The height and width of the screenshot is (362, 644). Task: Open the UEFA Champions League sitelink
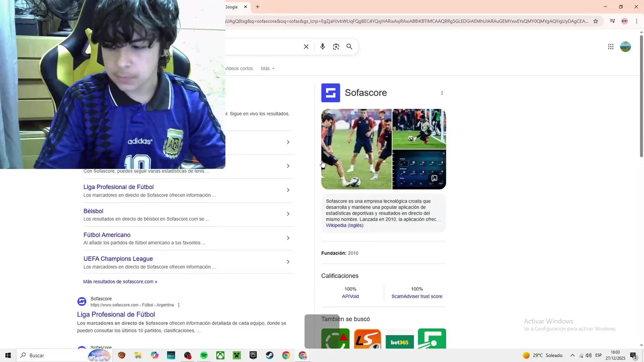118,259
